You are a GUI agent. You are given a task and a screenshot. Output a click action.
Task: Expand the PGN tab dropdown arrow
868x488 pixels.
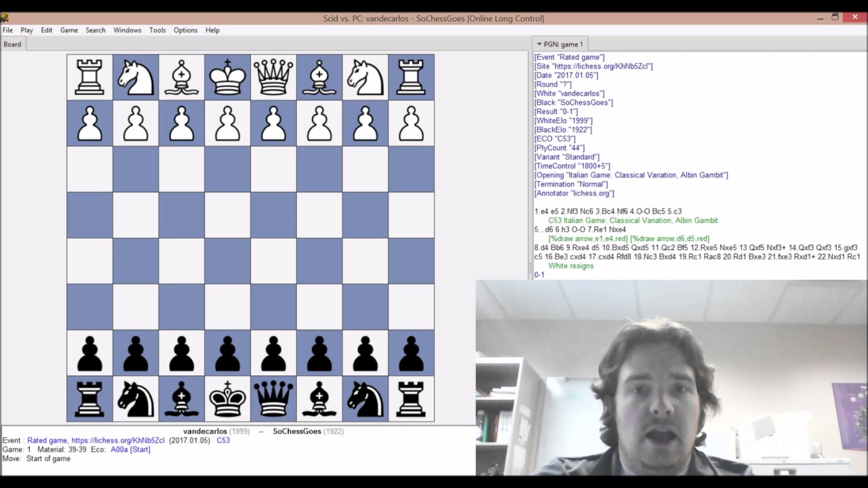coord(540,44)
